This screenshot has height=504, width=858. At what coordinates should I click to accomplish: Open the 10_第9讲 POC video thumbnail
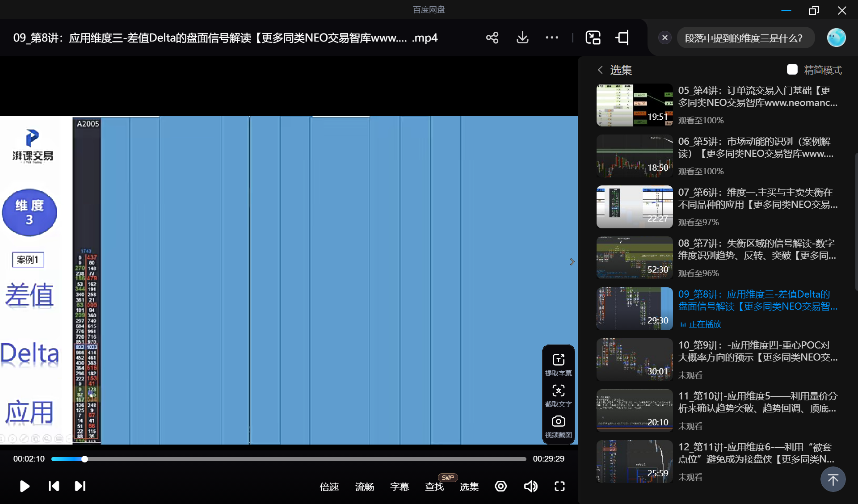[x=634, y=360]
